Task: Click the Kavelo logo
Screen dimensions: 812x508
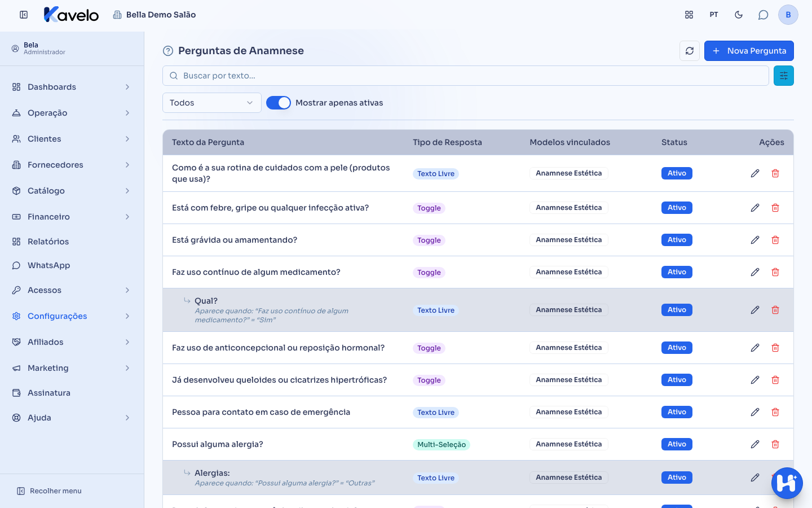Action: 71,15
